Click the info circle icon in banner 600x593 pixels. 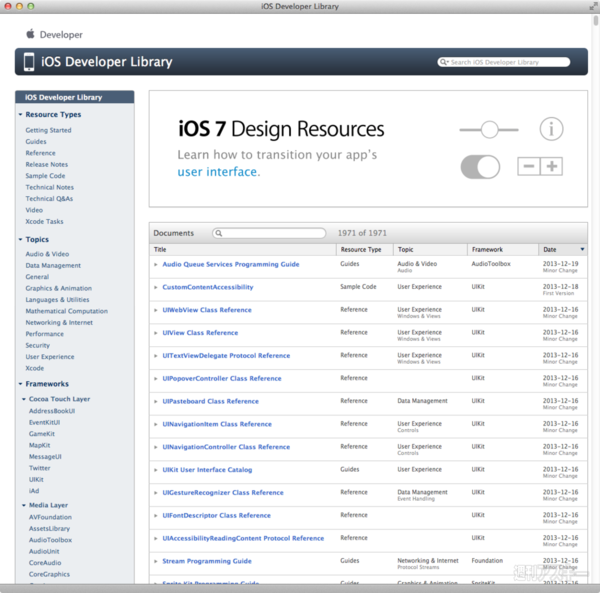tap(551, 129)
